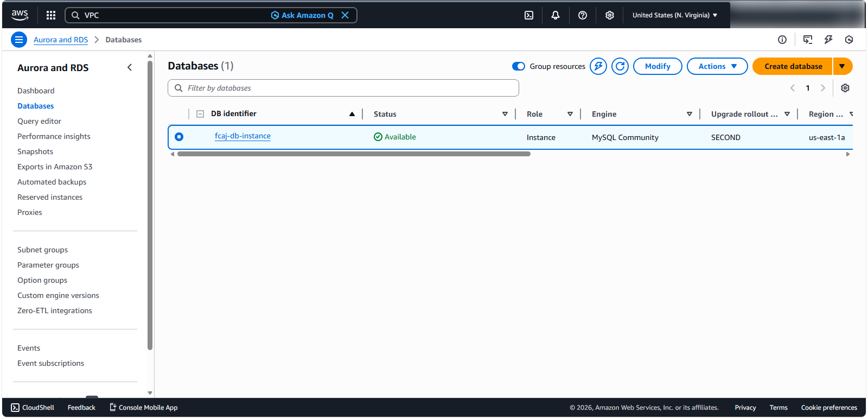Screen dimensions: 868x419
Task: Open CloudShell in the footer
Action: (33, 408)
